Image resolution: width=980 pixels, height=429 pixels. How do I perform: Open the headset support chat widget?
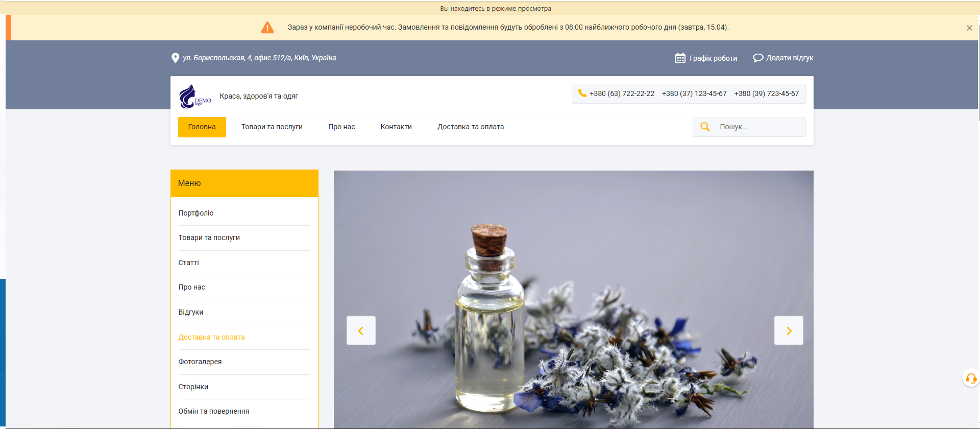coord(971,378)
